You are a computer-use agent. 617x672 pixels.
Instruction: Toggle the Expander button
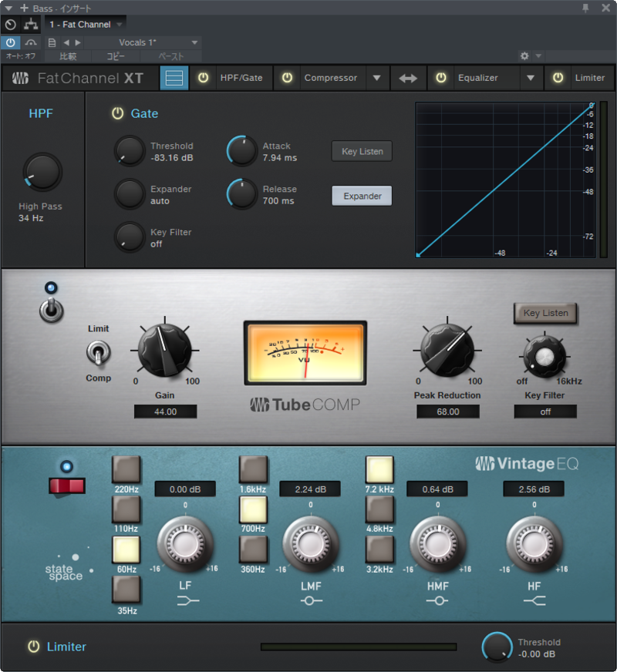[362, 196]
